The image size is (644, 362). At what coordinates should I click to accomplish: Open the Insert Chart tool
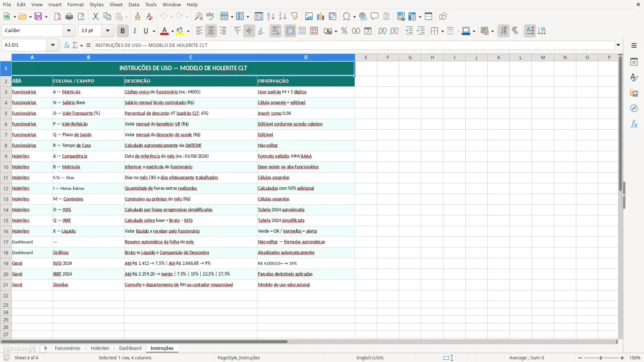pyautogui.click(x=320, y=16)
